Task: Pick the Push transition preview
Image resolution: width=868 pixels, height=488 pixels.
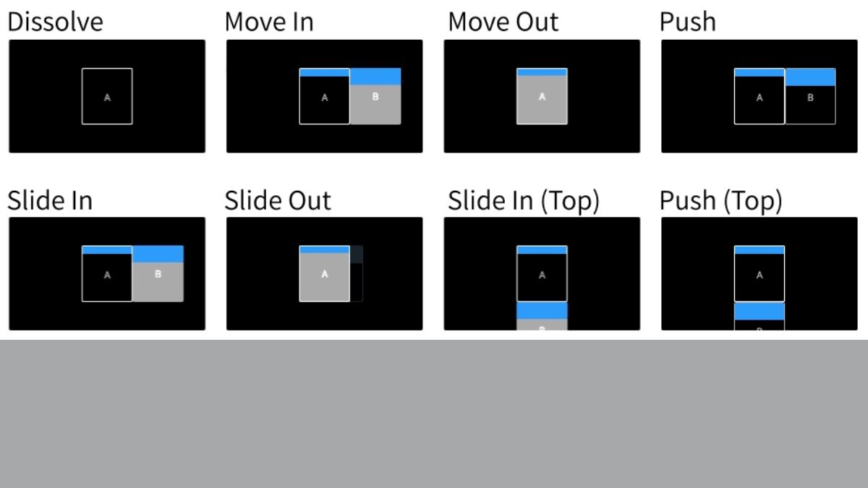Action: (x=759, y=96)
